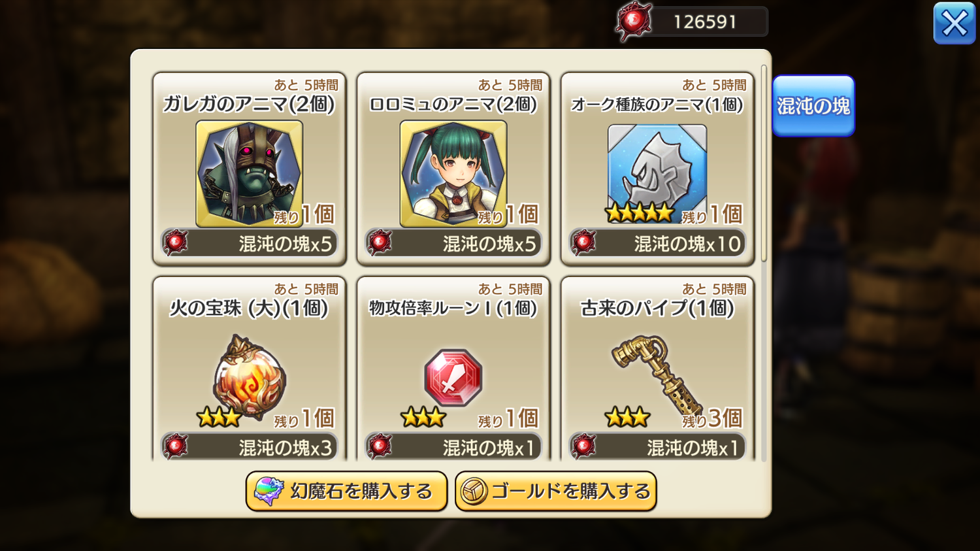Open the 幻魔石を購入する purchase button

pyautogui.click(x=346, y=491)
